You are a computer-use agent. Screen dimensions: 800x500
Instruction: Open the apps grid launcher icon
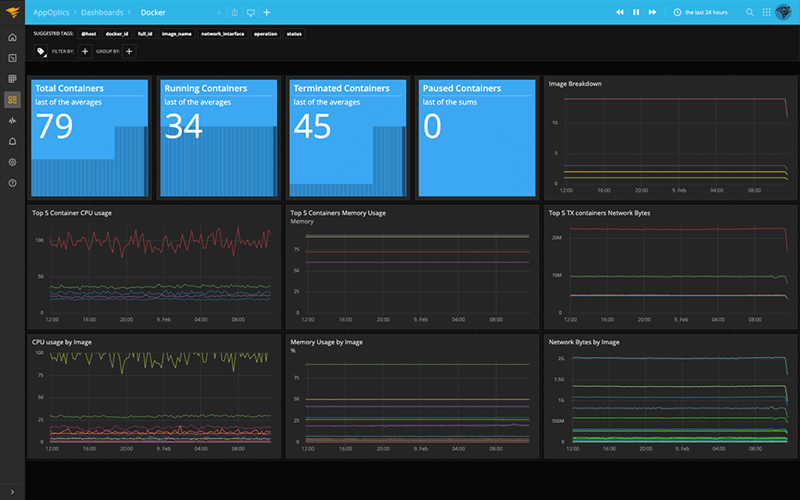766,12
